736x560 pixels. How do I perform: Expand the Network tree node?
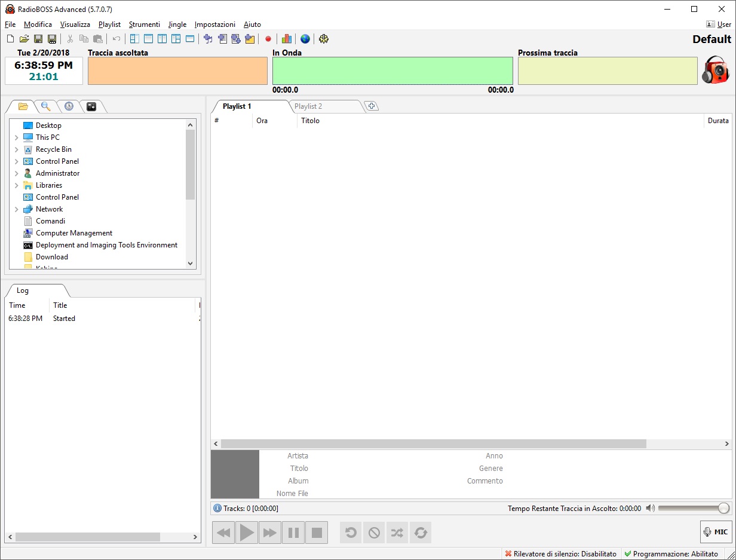tap(16, 209)
